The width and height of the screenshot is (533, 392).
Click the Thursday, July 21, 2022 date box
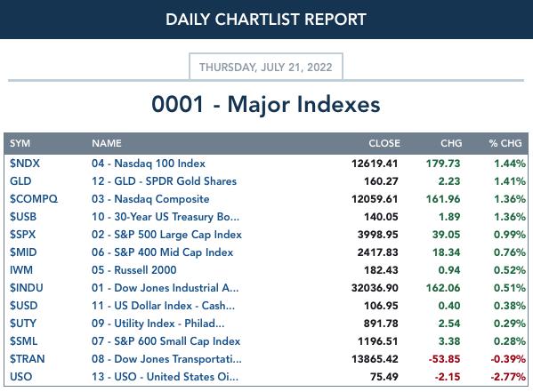click(266, 67)
